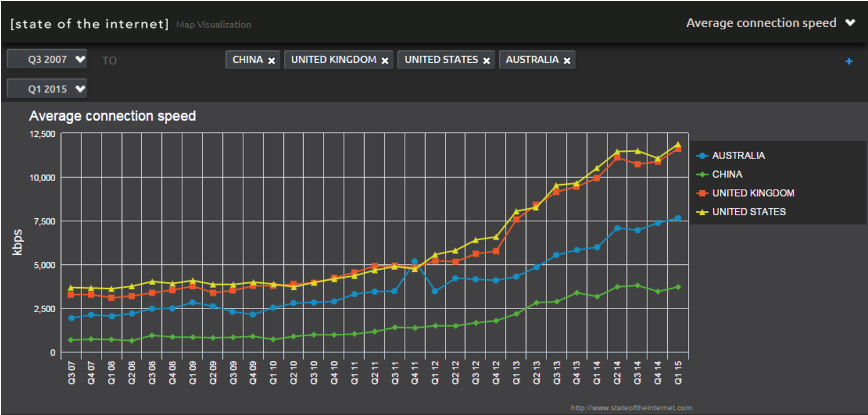Remove the UNITED STATES tag with its x
This screenshot has width=868, height=415.
[487, 60]
